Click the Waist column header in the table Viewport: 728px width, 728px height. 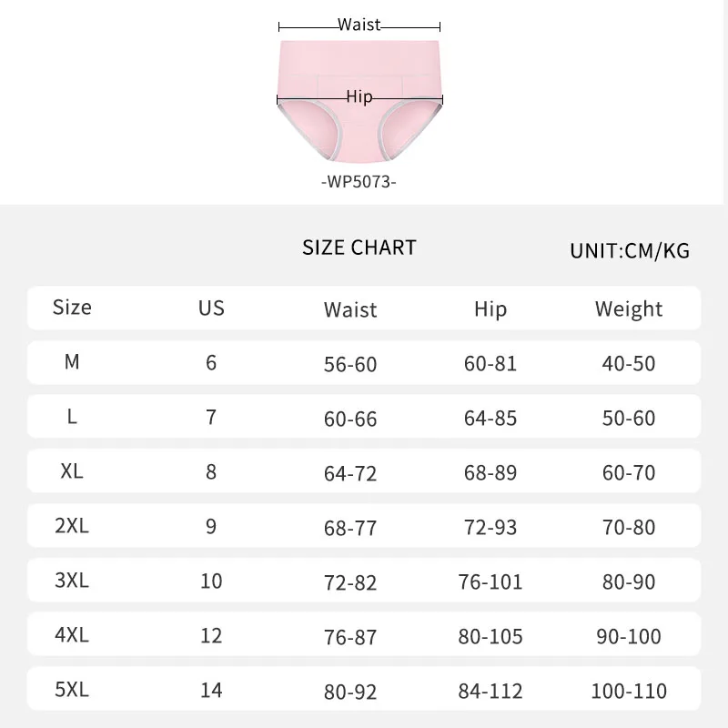350,309
